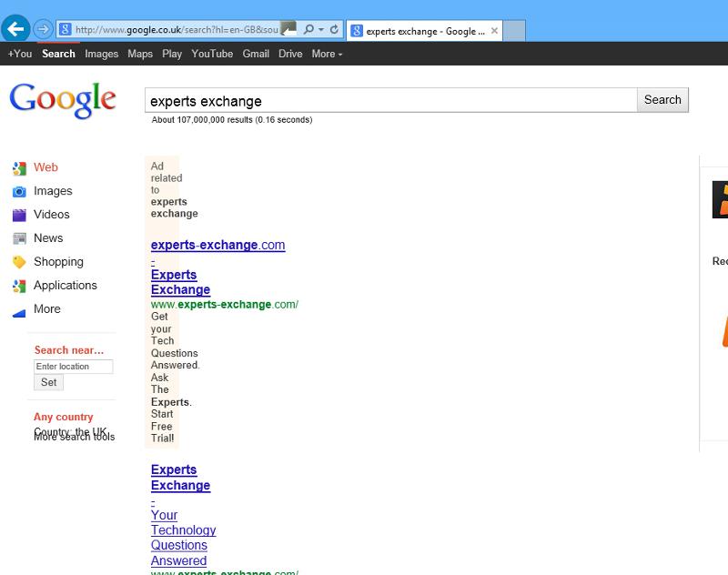Click the Applications sidebar icon

click(x=19, y=287)
